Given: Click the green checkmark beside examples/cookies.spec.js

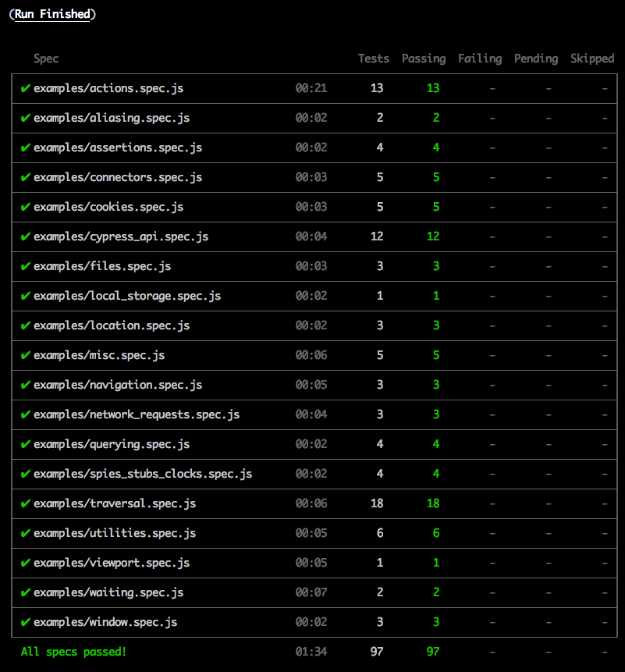Looking at the screenshot, I should 25,207.
